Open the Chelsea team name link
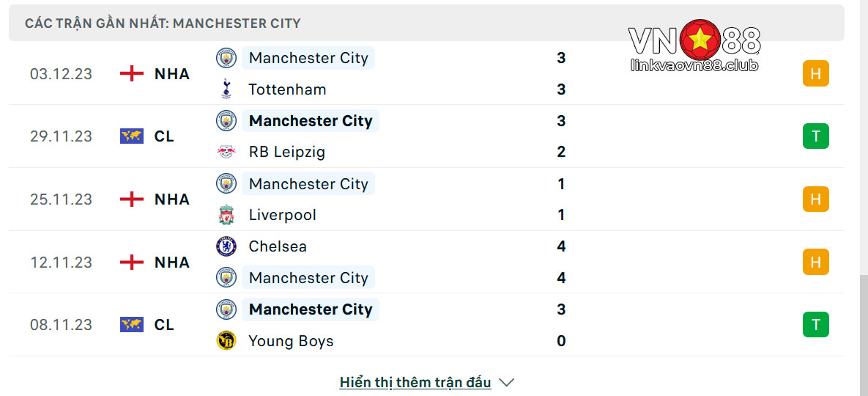Screen dimensions: 868x396 pyautogui.click(x=278, y=246)
